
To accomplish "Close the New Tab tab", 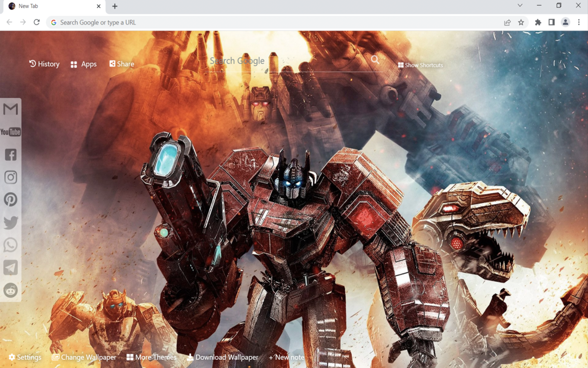I will 98,6.
